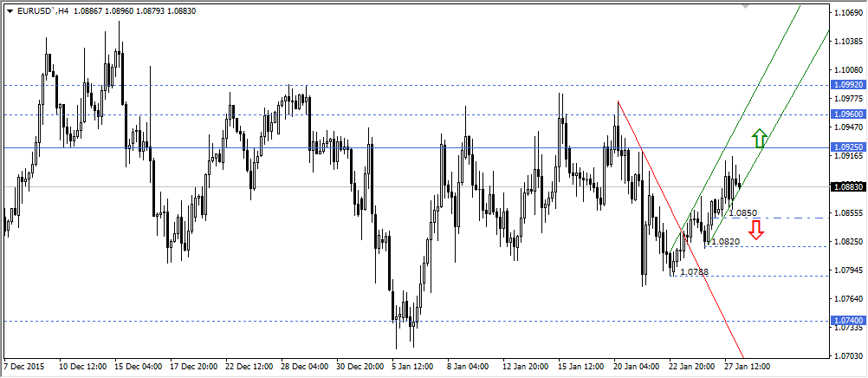Click the 8 Jan 04:00 time label
This screenshot has width=868, height=378.
click(470, 367)
